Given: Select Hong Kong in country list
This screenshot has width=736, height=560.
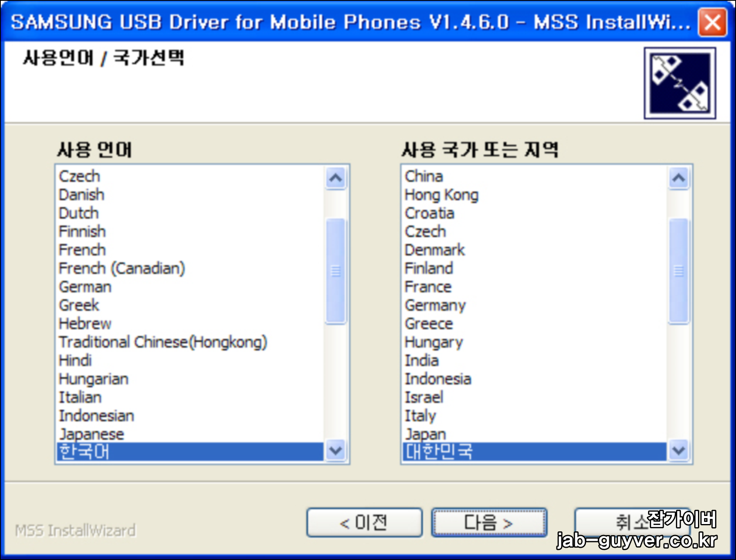Looking at the screenshot, I should [x=535, y=195].
